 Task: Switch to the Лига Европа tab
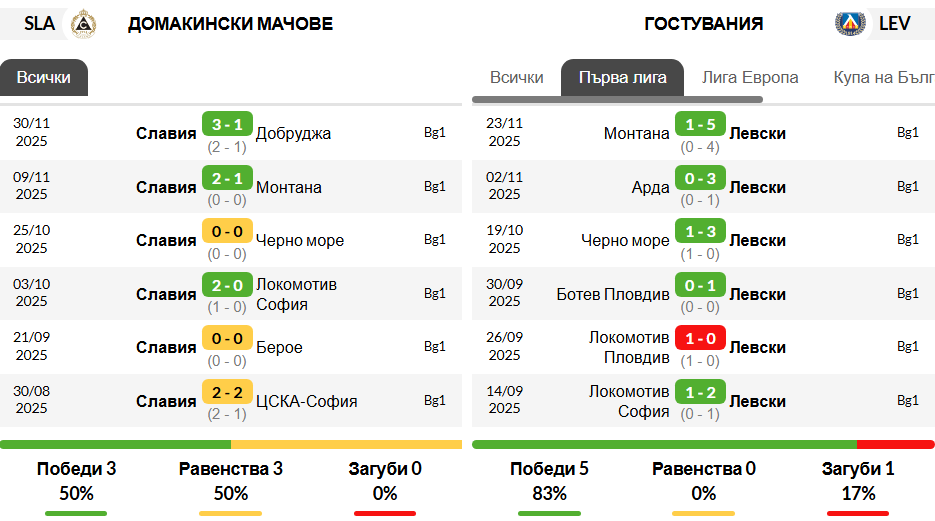point(750,77)
